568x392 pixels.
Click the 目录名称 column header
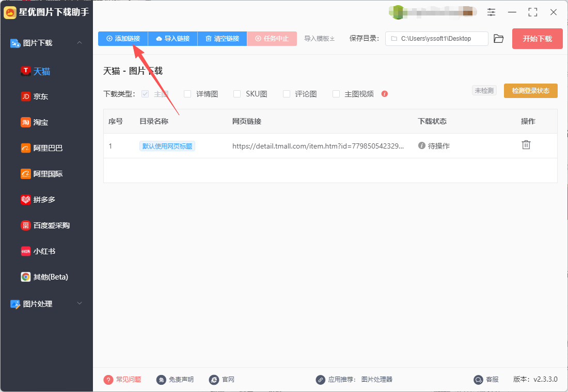154,121
